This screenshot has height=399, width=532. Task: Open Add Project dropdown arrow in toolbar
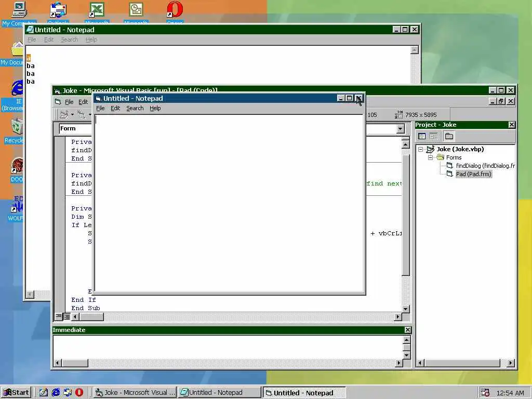pos(72,115)
